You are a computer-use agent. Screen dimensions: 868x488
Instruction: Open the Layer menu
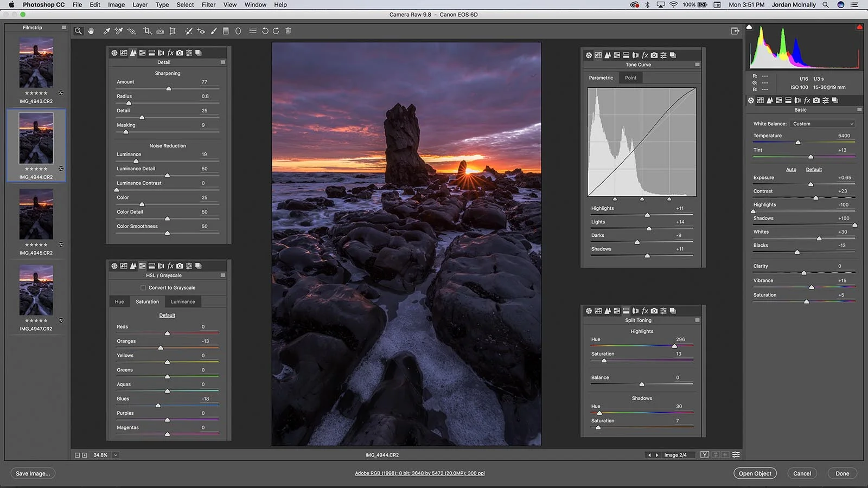pyautogui.click(x=140, y=5)
